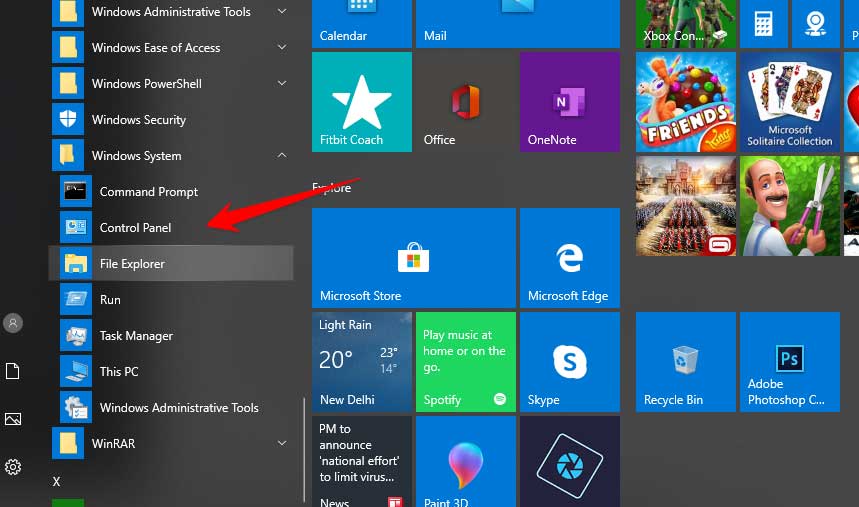The height and width of the screenshot is (507, 859).
Task: Open Microsoft Solitaire Collection tile
Action: (x=789, y=102)
